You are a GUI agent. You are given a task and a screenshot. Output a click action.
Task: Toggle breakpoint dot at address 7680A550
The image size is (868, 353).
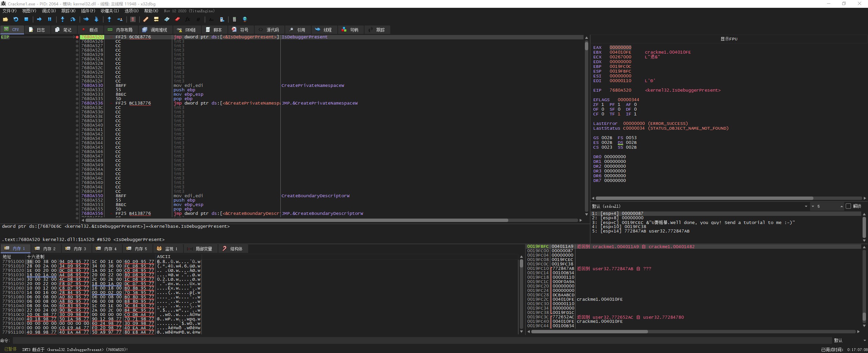77,196
